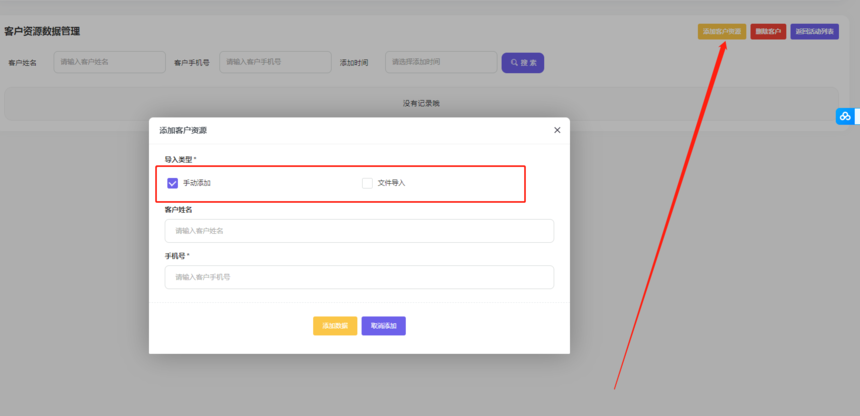Click the 客户资源数据管理 page title
Viewport: 860px width, 416px height.
pyautogui.click(x=42, y=32)
